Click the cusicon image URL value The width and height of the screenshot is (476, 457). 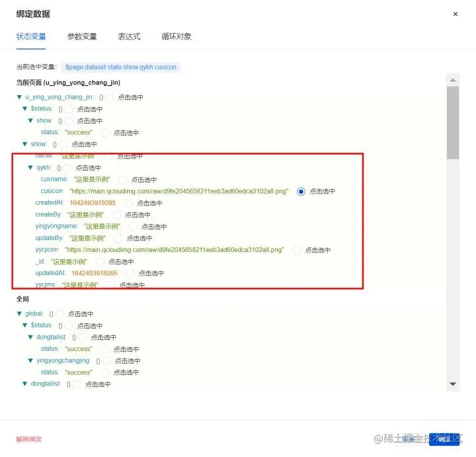point(178,191)
